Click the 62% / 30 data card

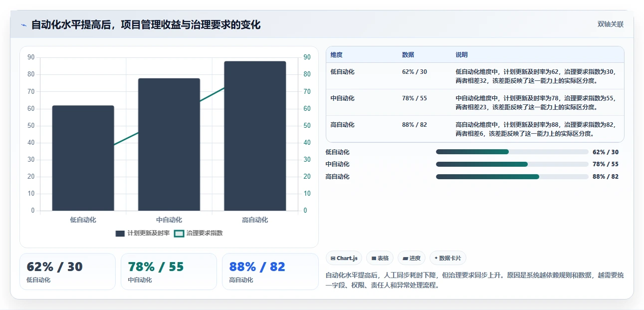coord(67,272)
